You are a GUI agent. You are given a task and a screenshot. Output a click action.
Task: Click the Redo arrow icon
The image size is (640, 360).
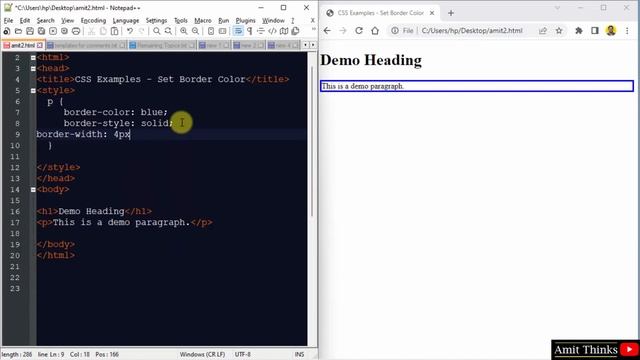pyautogui.click(x=141, y=31)
